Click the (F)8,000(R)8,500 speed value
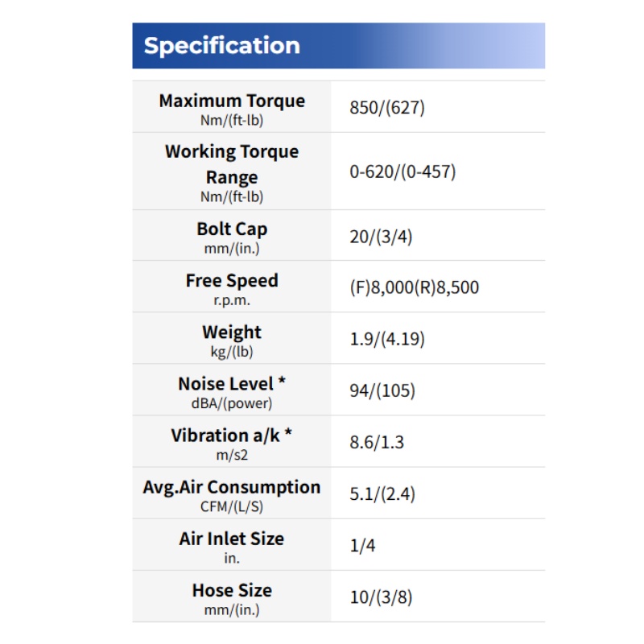The height and width of the screenshot is (644, 644). tap(414, 287)
